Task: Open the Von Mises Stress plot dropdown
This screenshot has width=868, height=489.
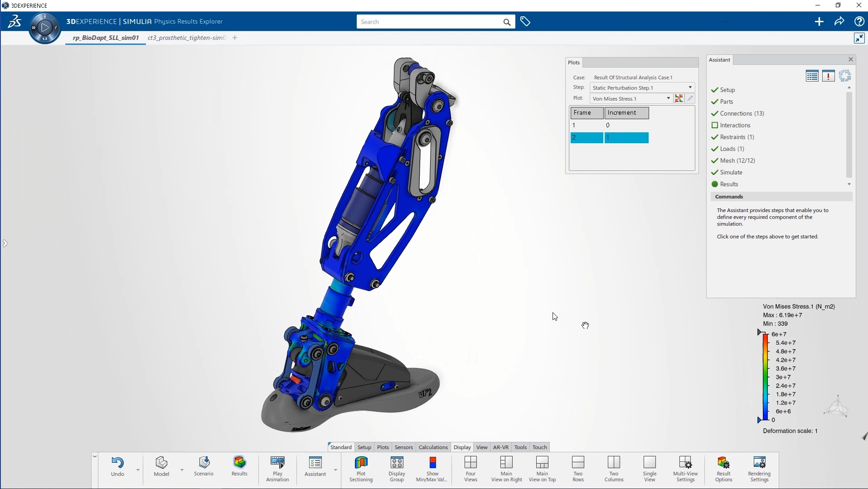Action: pyautogui.click(x=668, y=98)
